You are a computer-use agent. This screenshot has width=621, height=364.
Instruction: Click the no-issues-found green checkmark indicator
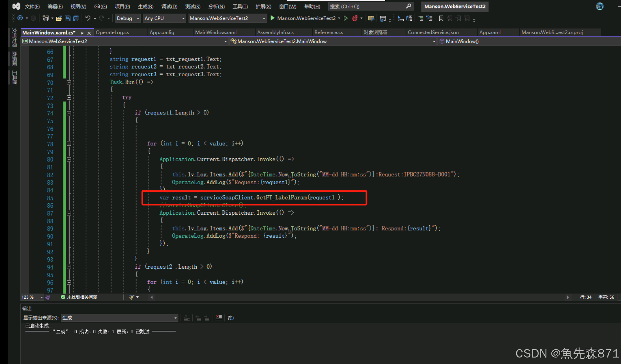[x=63, y=297]
